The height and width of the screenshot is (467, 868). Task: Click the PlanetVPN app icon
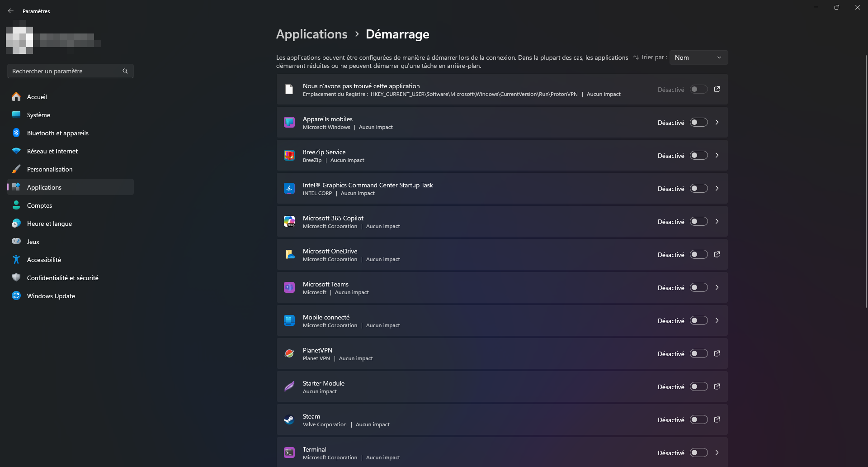click(289, 353)
